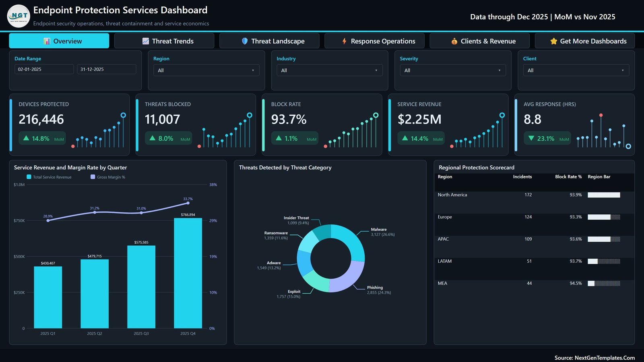This screenshot has width=644, height=362.
Task: Click the Incidents column header
Action: [522, 177]
